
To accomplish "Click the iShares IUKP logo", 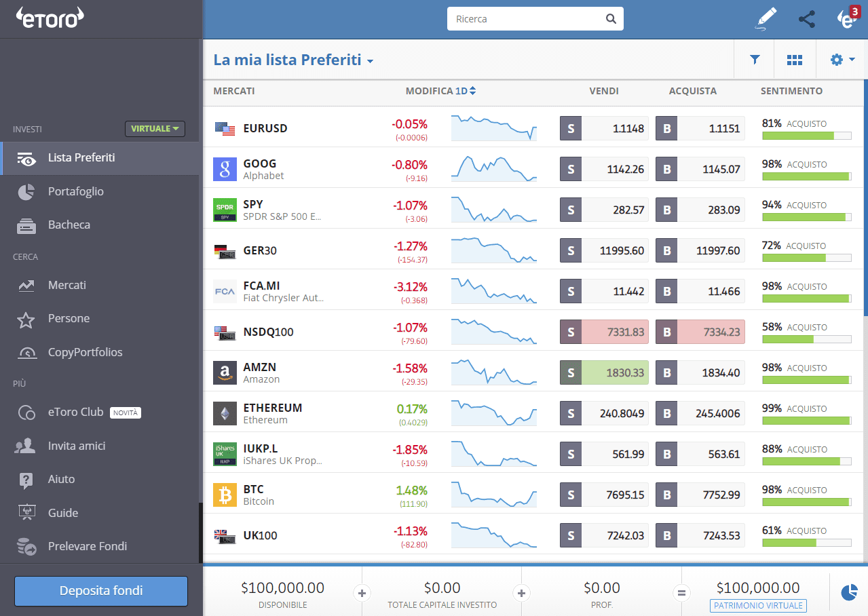I will pos(225,454).
